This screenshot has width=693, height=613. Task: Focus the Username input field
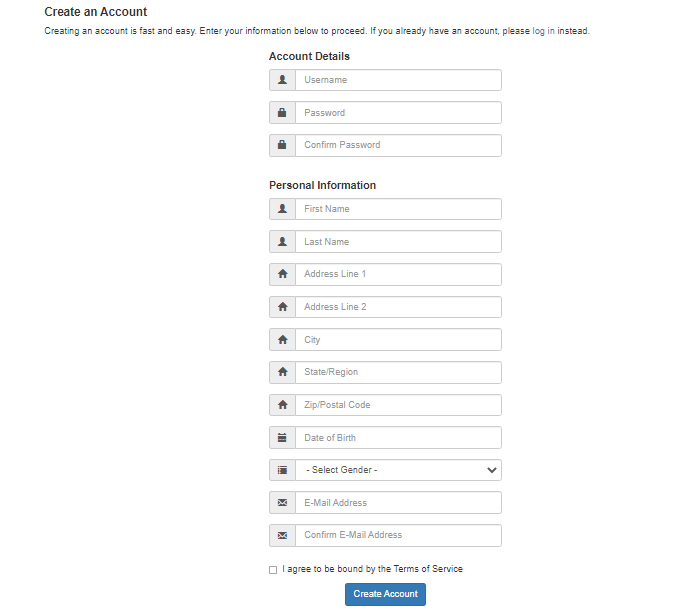click(x=398, y=80)
